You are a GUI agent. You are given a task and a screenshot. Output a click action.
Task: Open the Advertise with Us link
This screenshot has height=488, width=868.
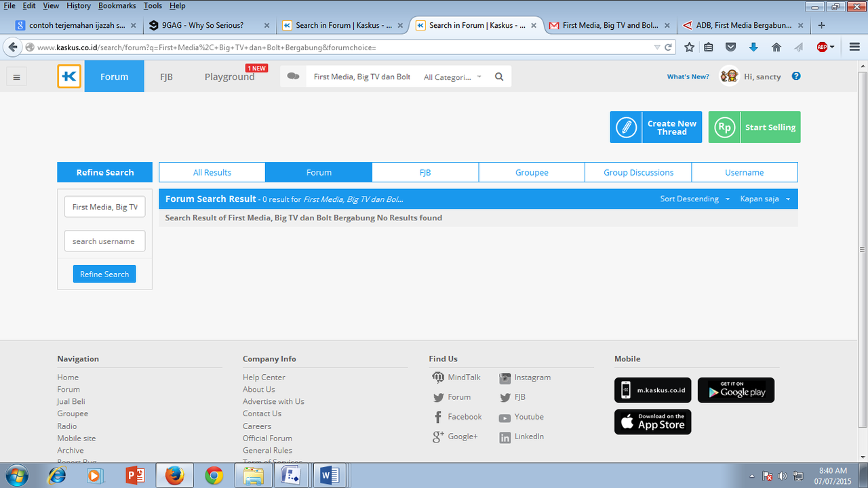(x=273, y=401)
